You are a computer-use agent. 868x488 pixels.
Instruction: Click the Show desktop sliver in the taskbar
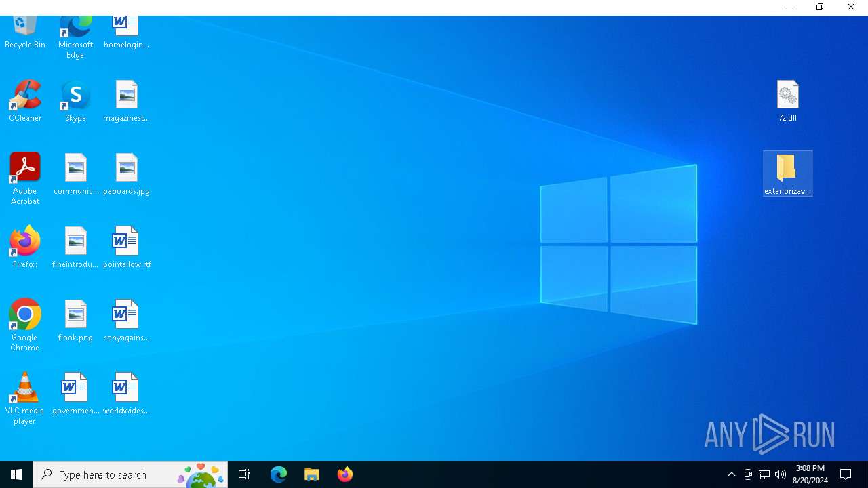(866, 474)
